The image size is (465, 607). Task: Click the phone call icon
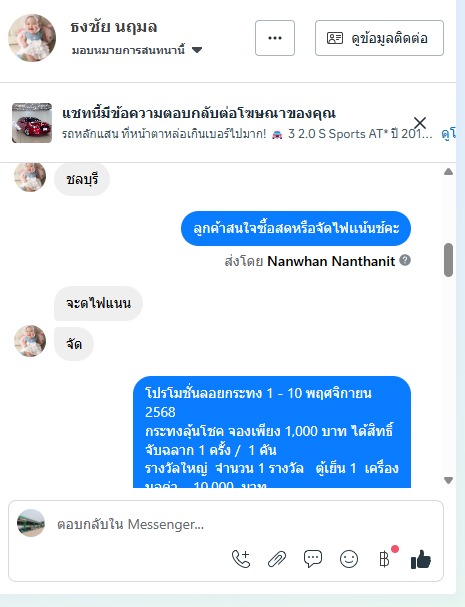[241, 559]
